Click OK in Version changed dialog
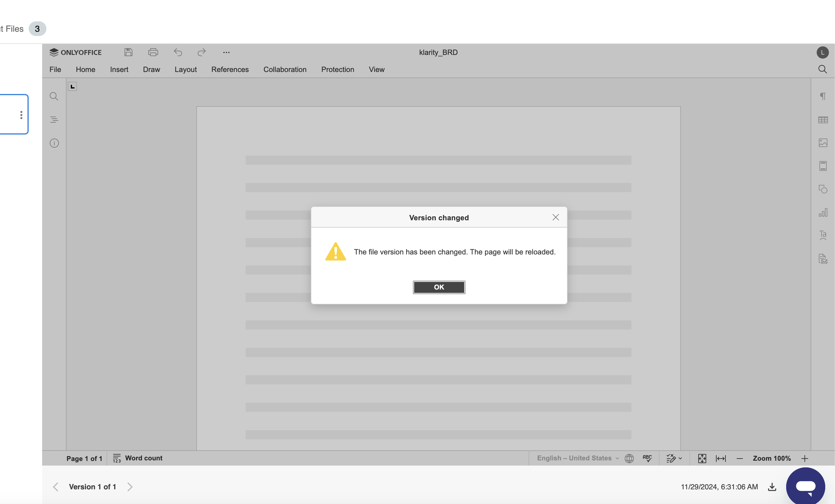This screenshot has width=835, height=504. [439, 287]
